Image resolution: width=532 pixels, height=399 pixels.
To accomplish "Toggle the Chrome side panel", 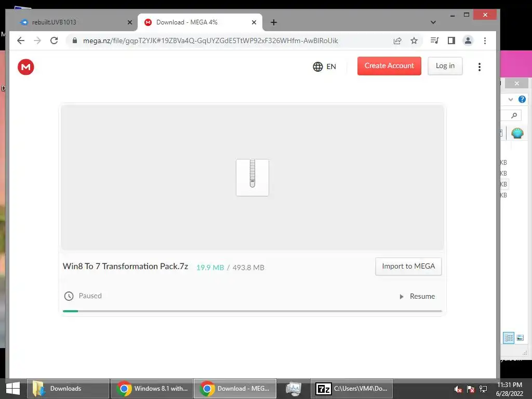I will coord(451,41).
